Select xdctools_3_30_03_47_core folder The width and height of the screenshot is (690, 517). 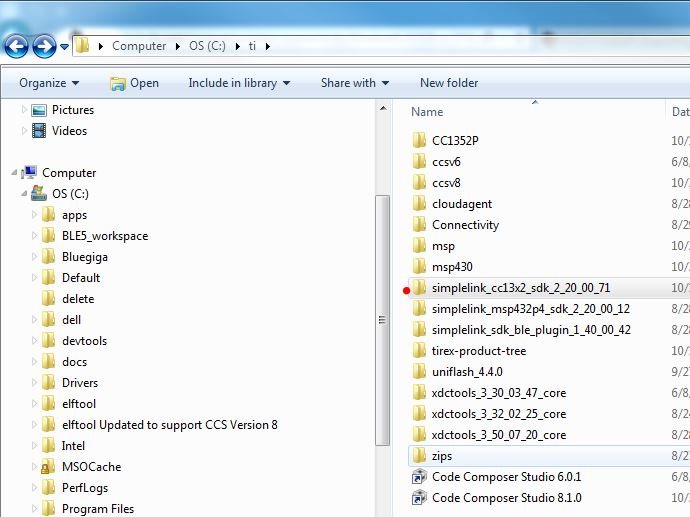tap(499, 393)
